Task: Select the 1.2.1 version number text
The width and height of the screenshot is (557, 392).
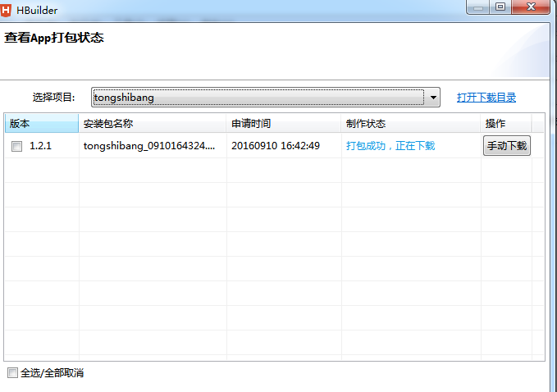Action: (x=41, y=146)
